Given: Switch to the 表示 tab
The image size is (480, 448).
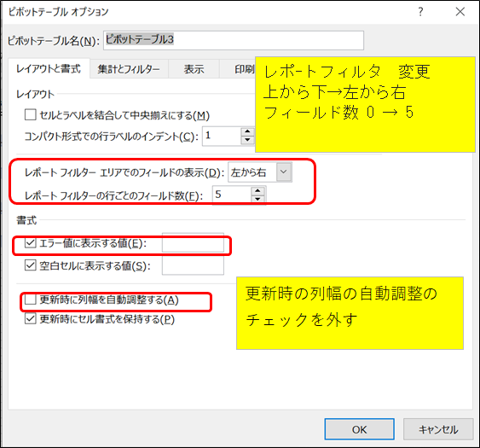Looking at the screenshot, I should coord(194,69).
